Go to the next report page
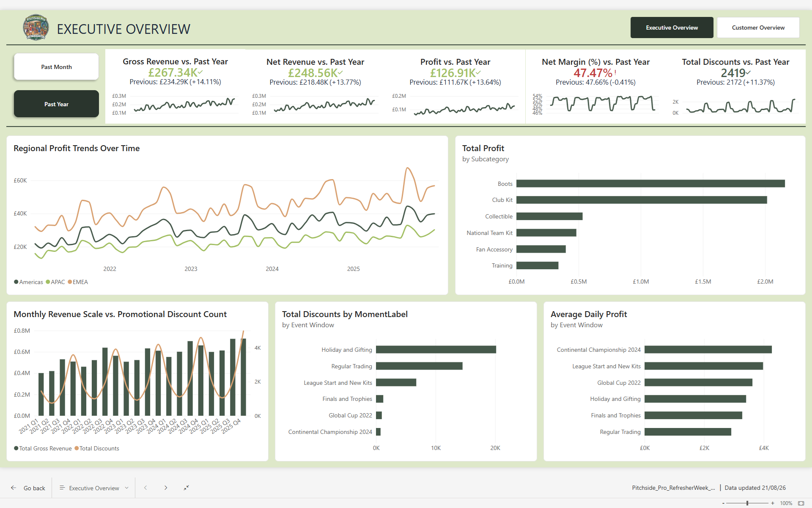Viewport: 812px width, 508px height. point(166,488)
